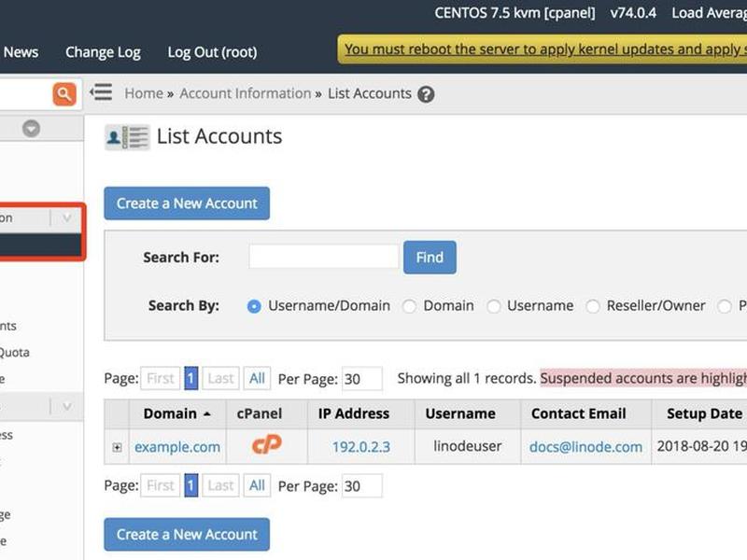The width and height of the screenshot is (747, 560).
Task: Select the Reseller/Owner search option
Action: click(x=593, y=306)
